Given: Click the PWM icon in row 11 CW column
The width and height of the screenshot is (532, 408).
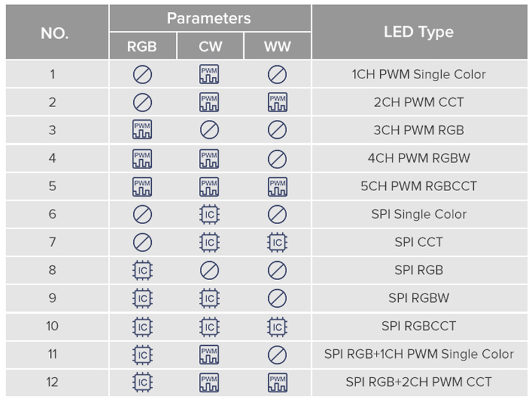Looking at the screenshot, I should tap(209, 354).
